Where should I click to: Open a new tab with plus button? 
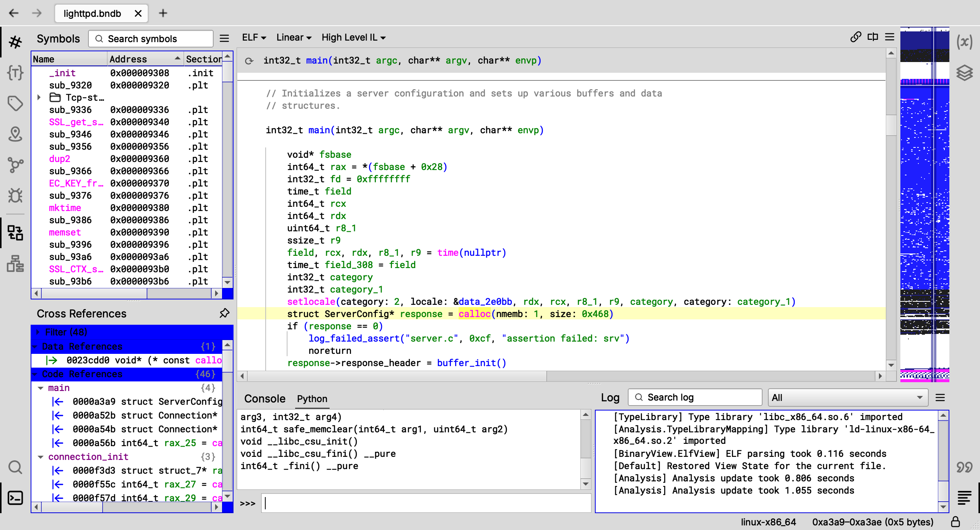[x=163, y=13]
